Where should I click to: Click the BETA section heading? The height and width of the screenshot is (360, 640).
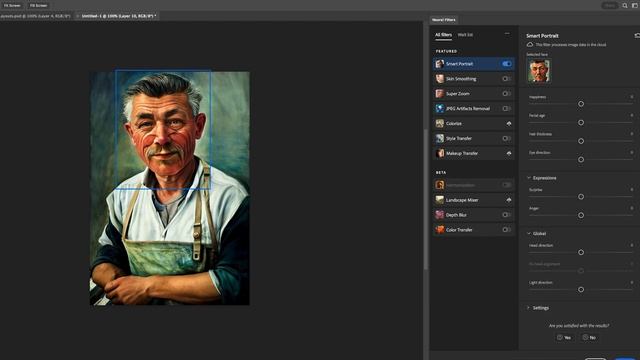click(x=441, y=173)
